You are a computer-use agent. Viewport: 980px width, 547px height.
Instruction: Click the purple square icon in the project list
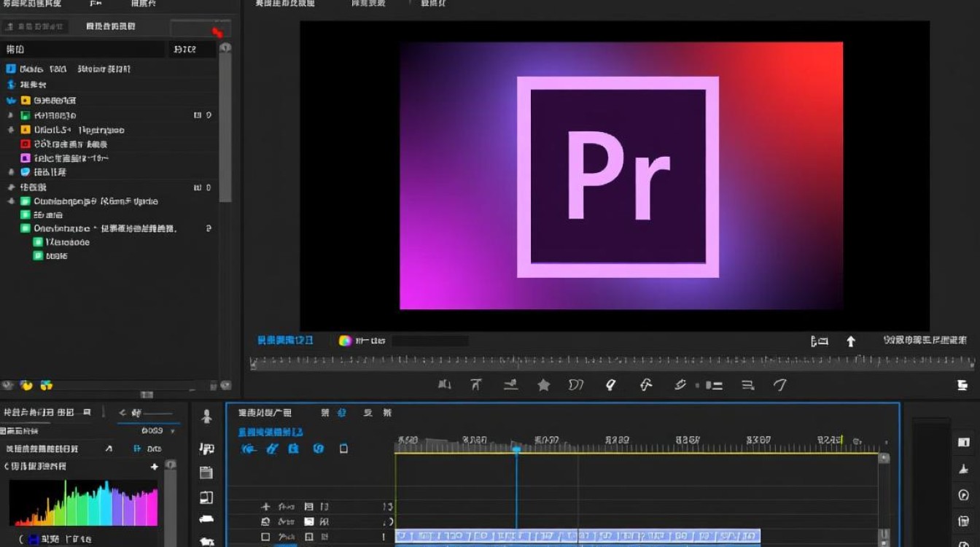(x=26, y=158)
